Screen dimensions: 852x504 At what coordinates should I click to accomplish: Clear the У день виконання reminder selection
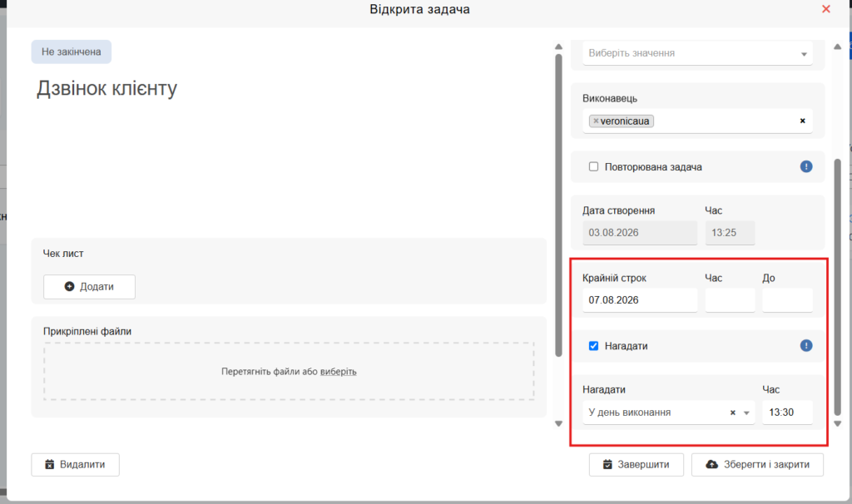732,413
